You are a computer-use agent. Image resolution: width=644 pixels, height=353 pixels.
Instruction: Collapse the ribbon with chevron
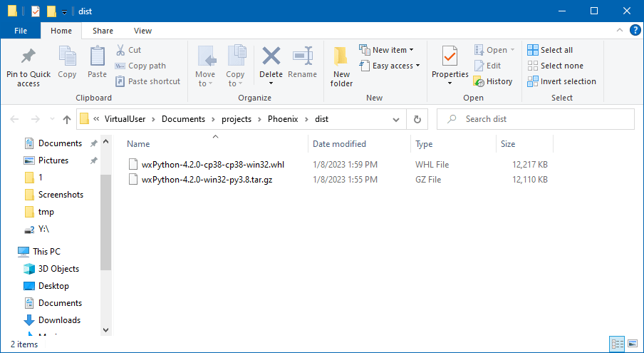619,30
